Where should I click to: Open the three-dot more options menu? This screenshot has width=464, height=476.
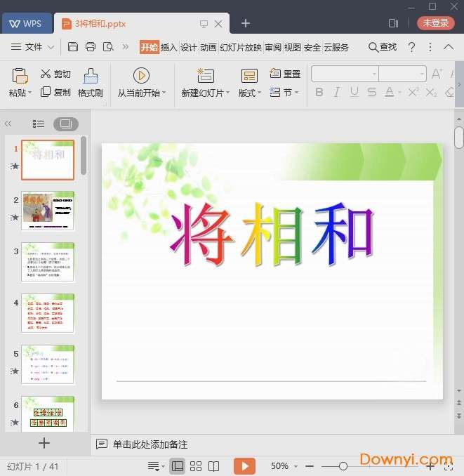point(430,47)
